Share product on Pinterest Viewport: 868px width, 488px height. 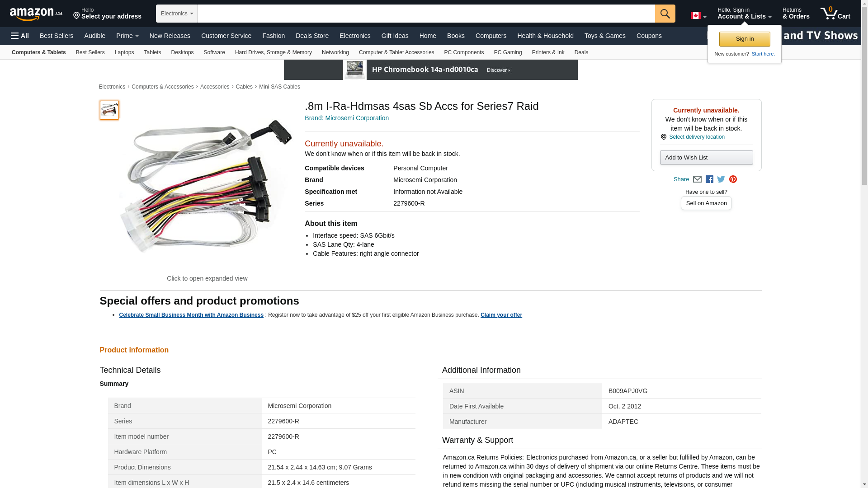click(x=733, y=179)
